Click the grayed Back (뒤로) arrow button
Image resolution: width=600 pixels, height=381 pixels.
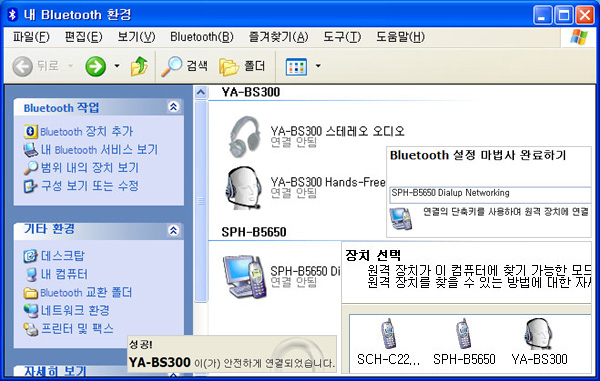point(23,66)
